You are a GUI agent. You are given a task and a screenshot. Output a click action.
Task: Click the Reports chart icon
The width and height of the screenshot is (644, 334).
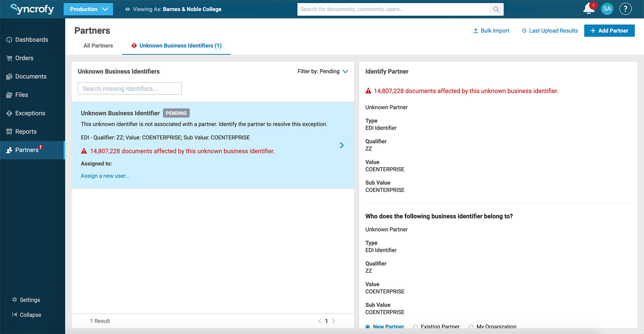click(9, 132)
